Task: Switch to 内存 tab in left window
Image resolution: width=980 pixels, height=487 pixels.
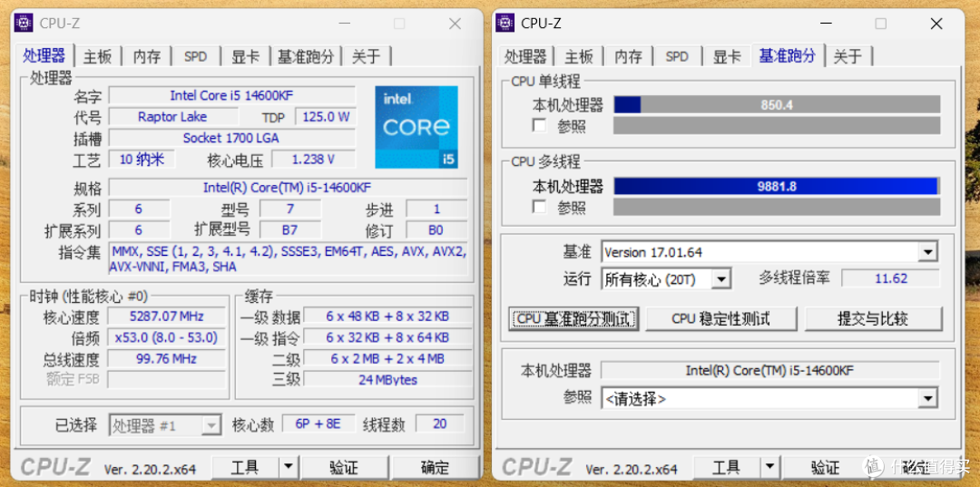Action: click(x=147, y=56)
